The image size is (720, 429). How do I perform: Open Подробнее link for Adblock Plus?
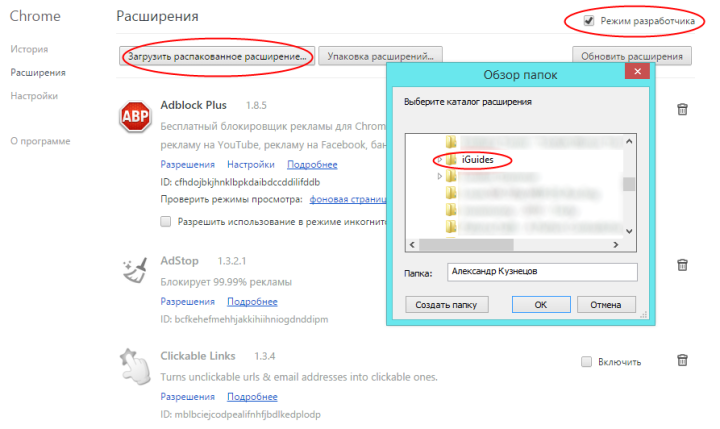click(312, 164)
